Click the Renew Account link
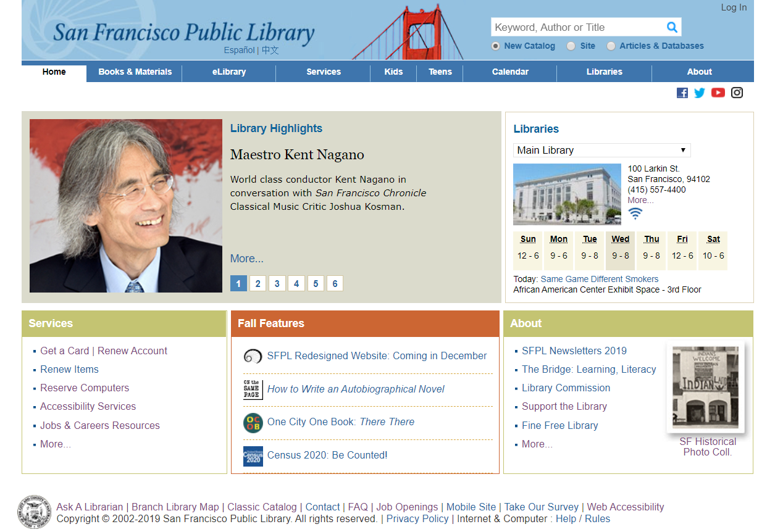This screenshot has width=775, height=532. tap(133, 351)
